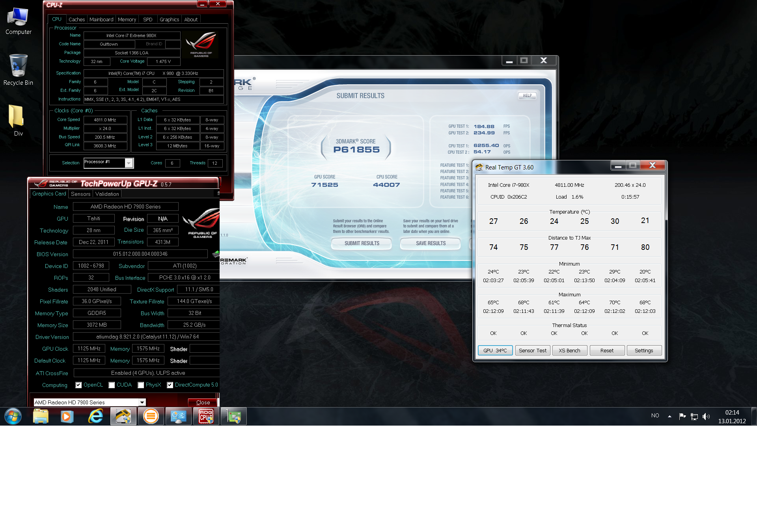Click the Help button in 3DMark
Screen dimensions: 757x532
527,95
